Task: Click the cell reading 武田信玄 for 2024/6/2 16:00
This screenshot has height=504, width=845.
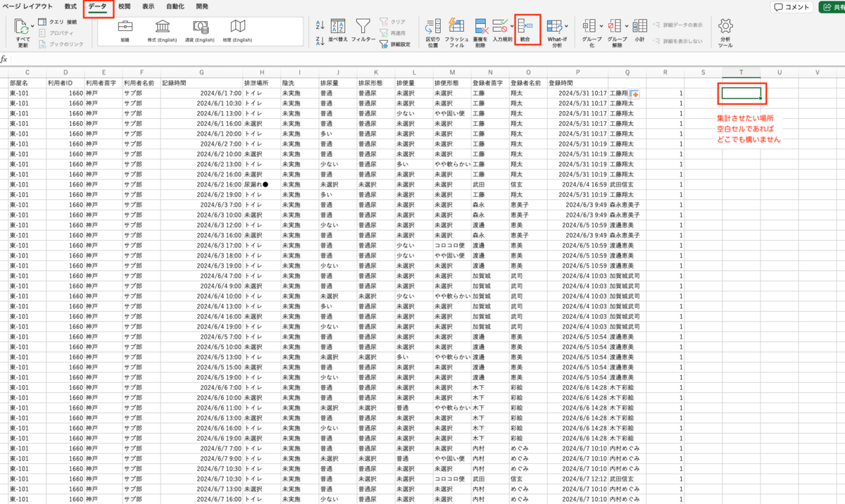Action: [626, 184]
